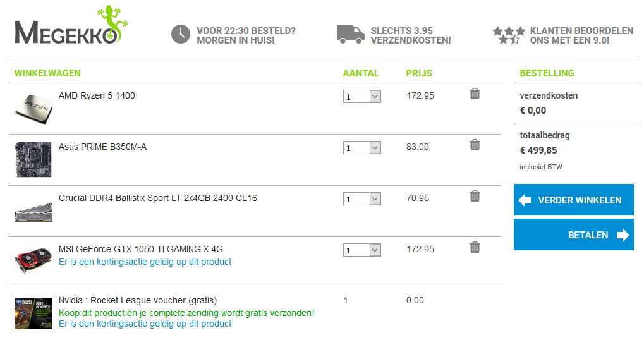Click trash icon for Crucial DDR4 Ballistix
The height and width of the screenshot is (352, 644).
tap(475, 197)
